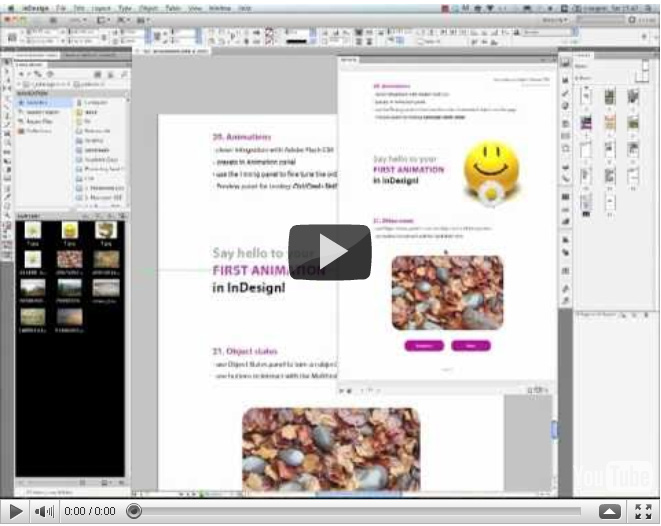Click the left purple button in Preview panel
Screen dimensions: 661x526
424,345
